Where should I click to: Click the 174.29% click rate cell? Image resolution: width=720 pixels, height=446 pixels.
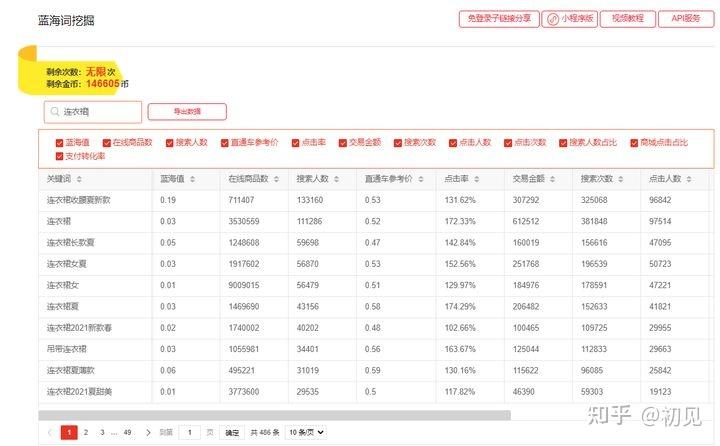pos(460,306)
